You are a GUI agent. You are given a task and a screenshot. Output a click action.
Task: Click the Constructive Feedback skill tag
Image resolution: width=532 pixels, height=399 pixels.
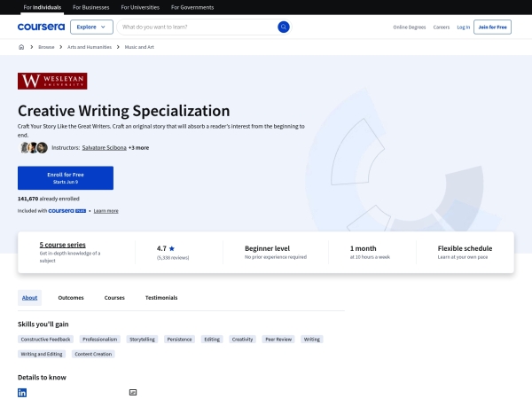click(45, 340)
